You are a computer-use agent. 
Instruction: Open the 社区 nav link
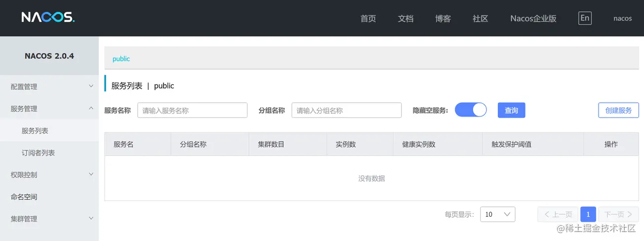481,18
